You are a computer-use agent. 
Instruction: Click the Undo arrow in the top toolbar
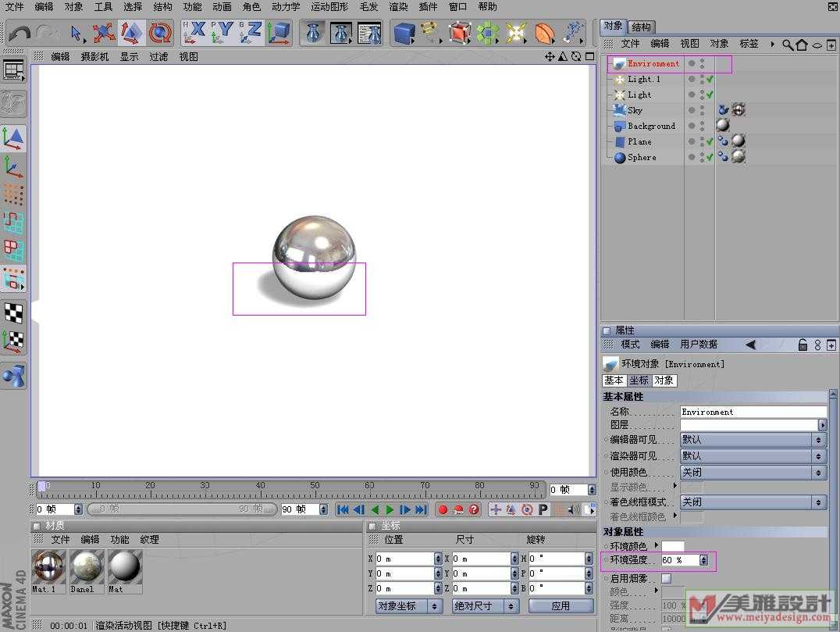[x=20, y=34]
